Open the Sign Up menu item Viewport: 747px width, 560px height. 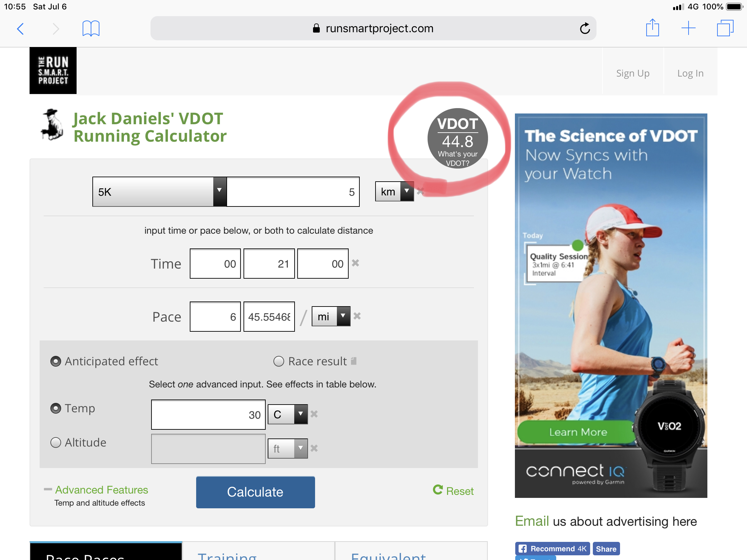coord(633,73)
